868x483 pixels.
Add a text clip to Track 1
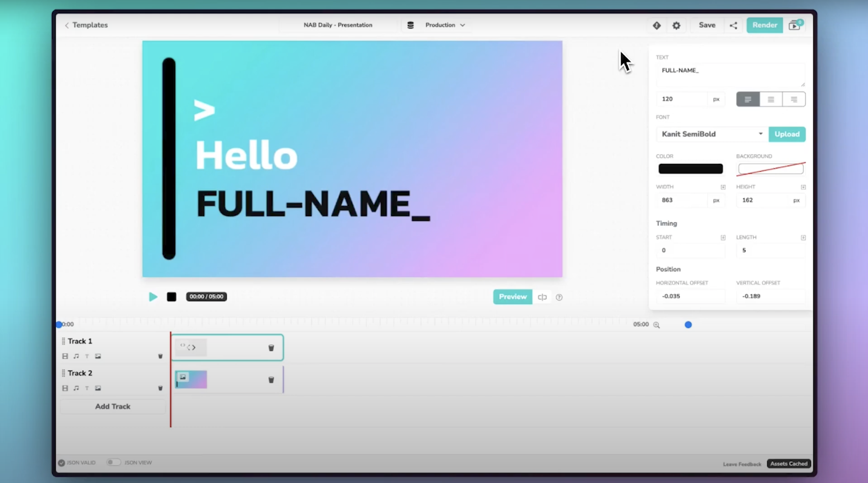point(87,356)
